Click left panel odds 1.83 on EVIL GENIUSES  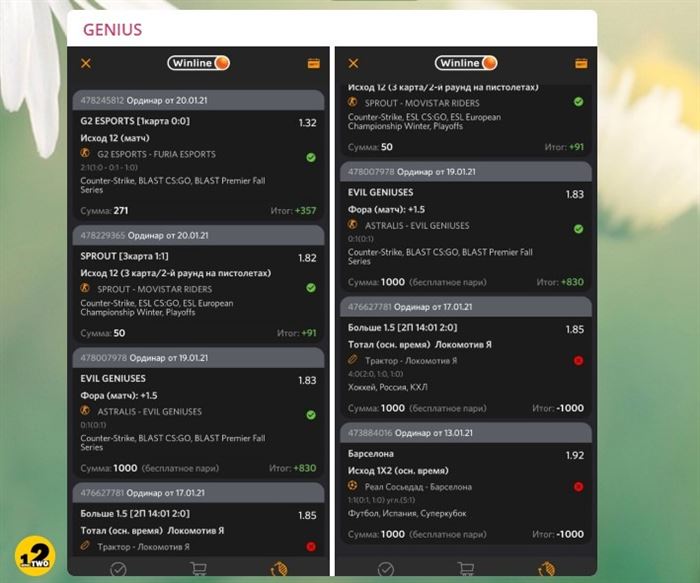[307, 380]
